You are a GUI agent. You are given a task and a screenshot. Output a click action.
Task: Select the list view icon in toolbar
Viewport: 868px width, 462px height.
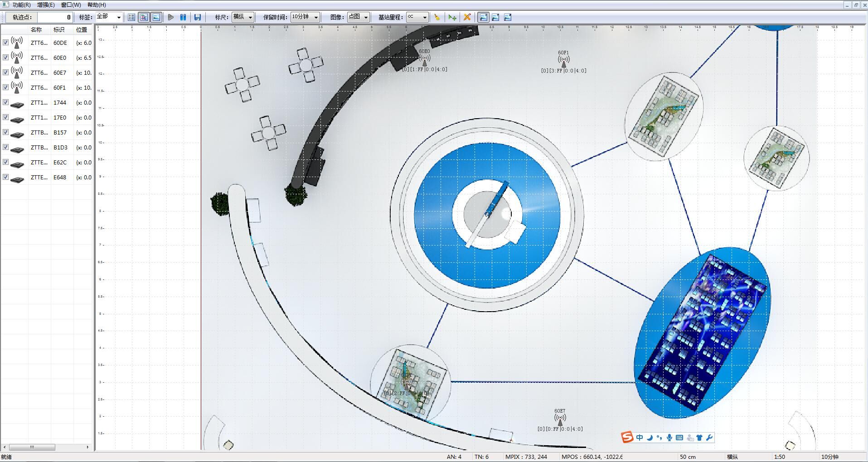click(x=131, y=17)
